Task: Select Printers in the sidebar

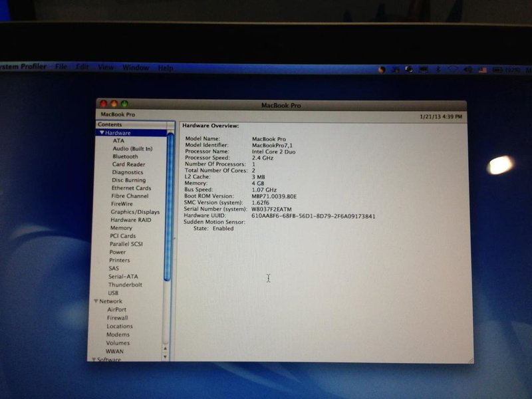Action: [120, 260]
